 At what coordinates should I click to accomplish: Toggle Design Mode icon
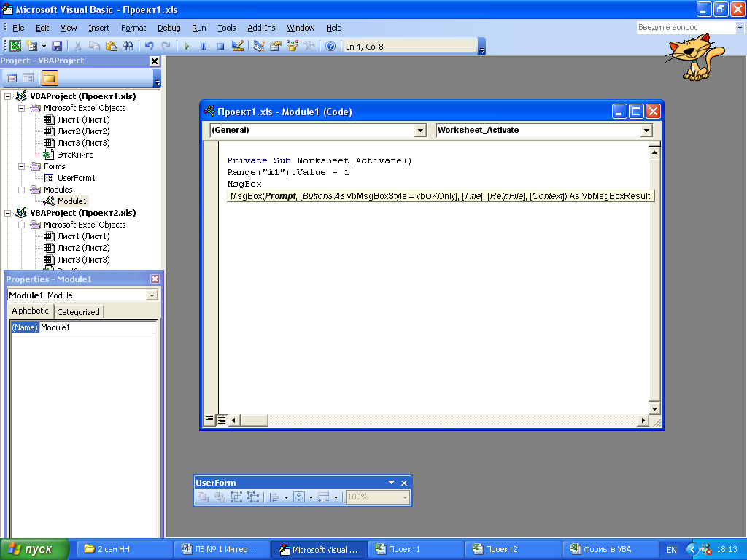238,46
